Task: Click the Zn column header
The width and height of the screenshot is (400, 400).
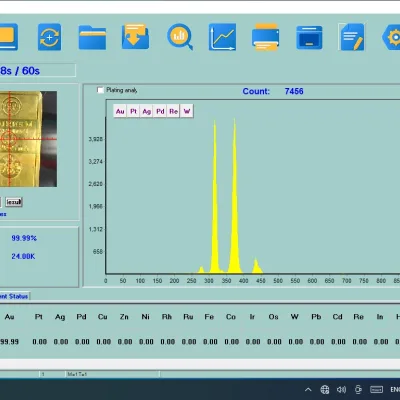Action: point(124,317)
